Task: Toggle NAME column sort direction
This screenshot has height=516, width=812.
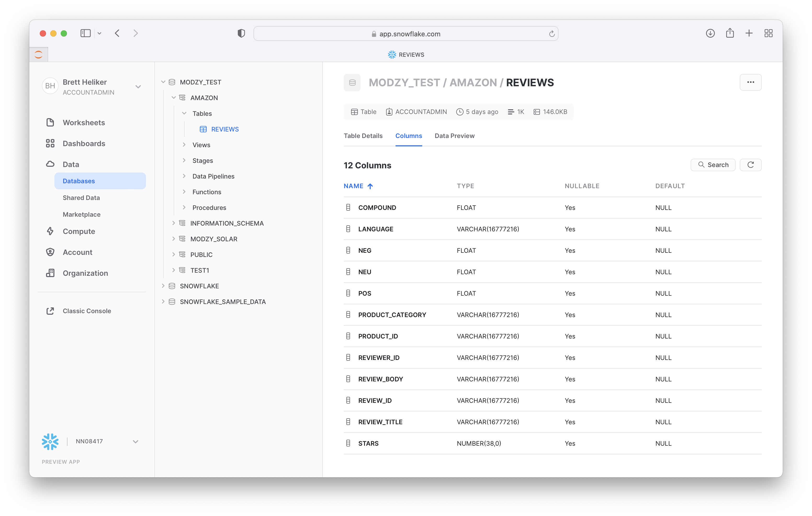Action: (x=358, y=186)
